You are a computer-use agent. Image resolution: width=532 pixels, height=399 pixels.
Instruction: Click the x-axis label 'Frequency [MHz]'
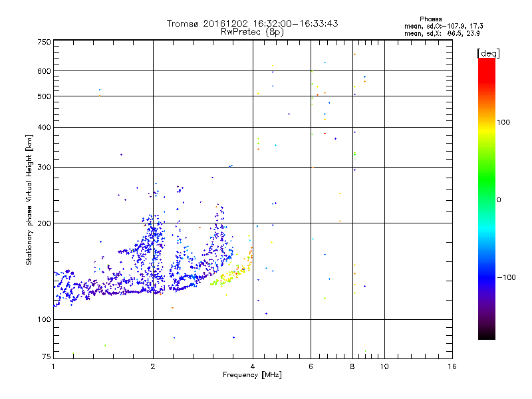click(252, 375)
